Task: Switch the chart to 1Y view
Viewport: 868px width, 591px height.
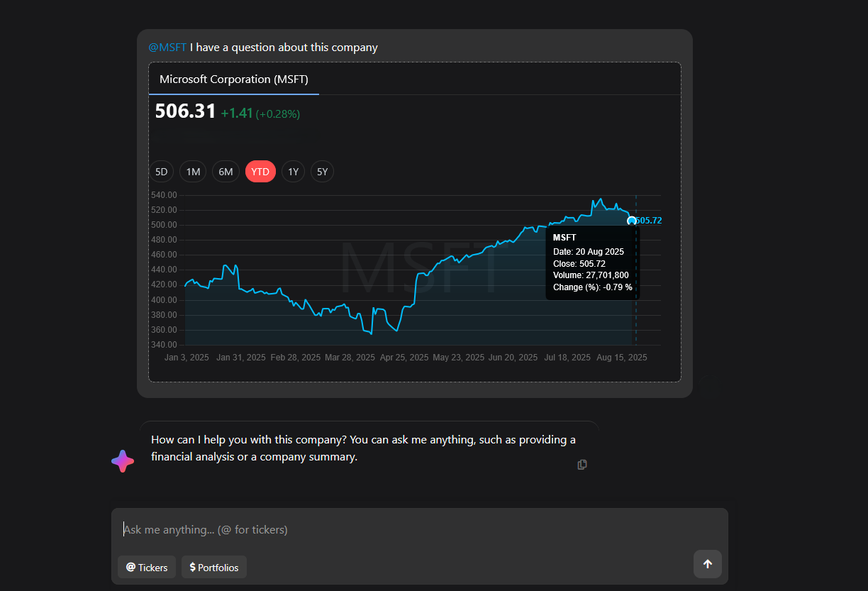Action: point(293,171)
